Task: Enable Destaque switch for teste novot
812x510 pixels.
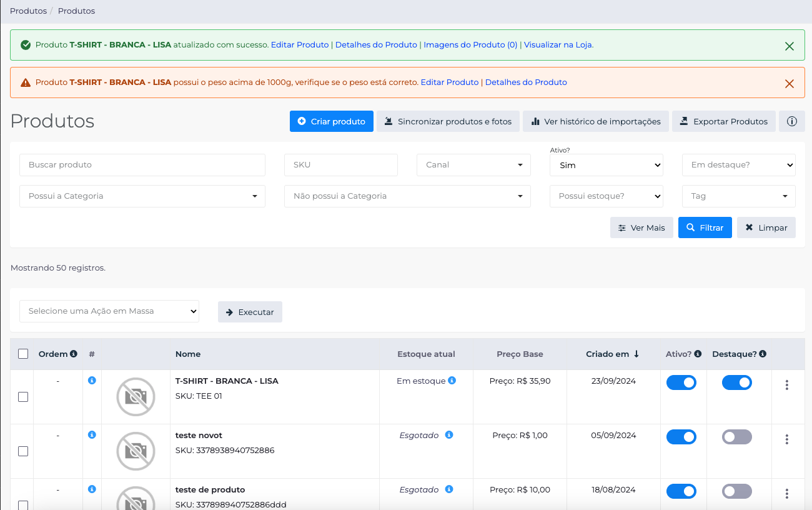Action: [737, 437]
